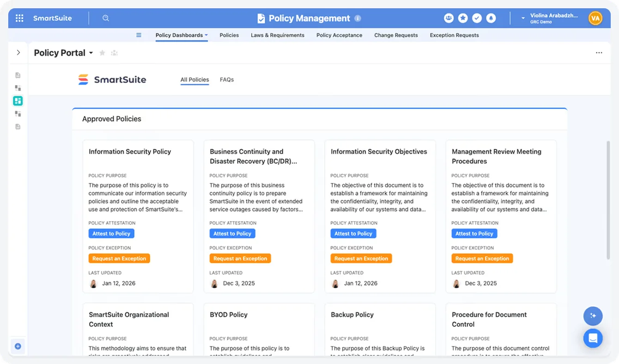Click the vertical scrollbar on the right
619x364 pixels.
(608, 200)
